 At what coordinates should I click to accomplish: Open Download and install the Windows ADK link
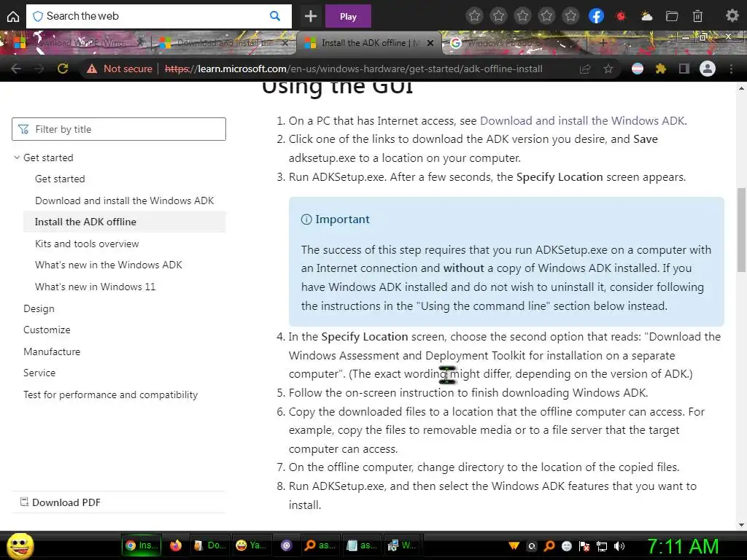coord(582,120)
